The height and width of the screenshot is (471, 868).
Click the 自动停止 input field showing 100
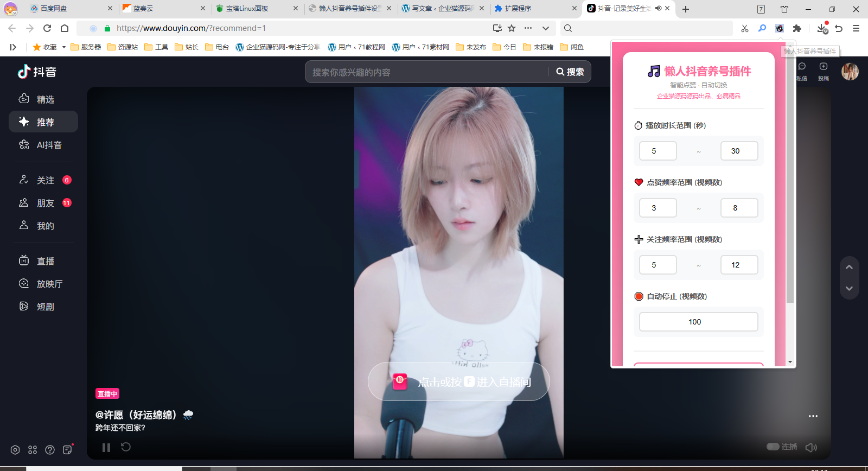pos(698,322)
